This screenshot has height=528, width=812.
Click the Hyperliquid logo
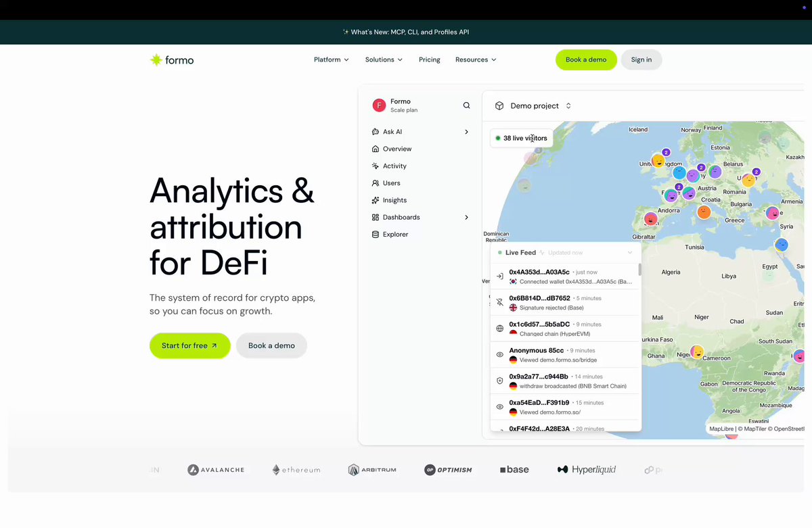[587, 469]
